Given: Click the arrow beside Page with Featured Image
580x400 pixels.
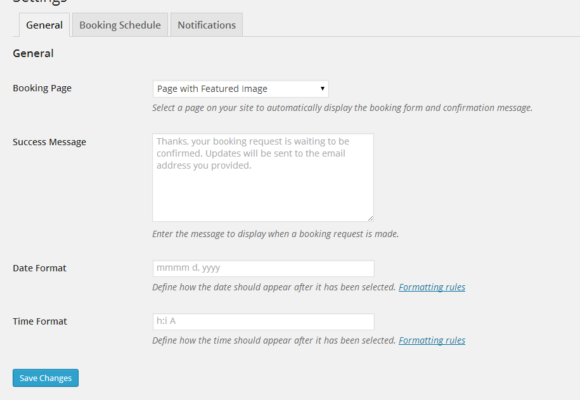Looking at the screenshot, I should coord(323,88).
